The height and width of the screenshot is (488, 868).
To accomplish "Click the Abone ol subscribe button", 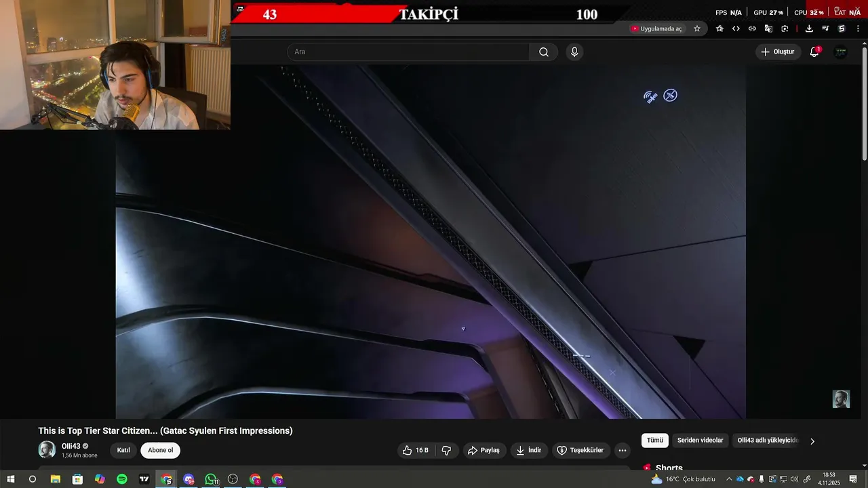I will [160, 450].
